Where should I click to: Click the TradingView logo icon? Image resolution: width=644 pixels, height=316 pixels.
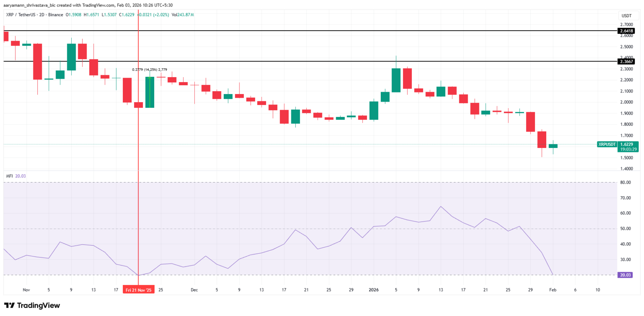(x=10, y=306)
